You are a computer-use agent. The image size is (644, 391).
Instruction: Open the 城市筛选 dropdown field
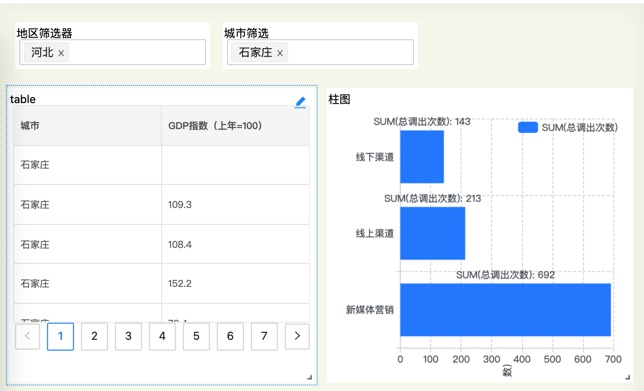click(320, 52)
